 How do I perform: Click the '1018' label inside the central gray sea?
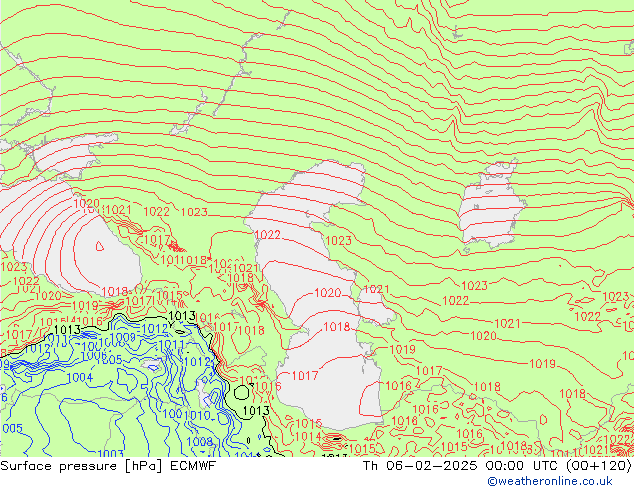[336, 326]
